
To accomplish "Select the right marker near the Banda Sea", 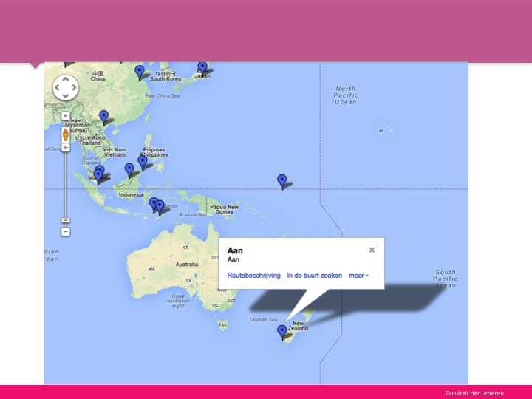I will click(160, 208).
